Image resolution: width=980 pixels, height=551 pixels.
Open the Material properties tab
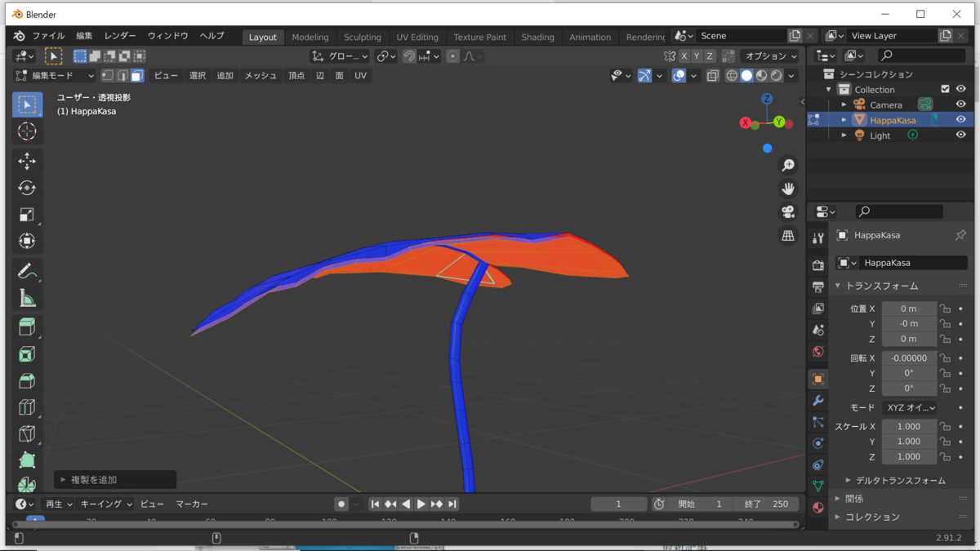(818, 507)
